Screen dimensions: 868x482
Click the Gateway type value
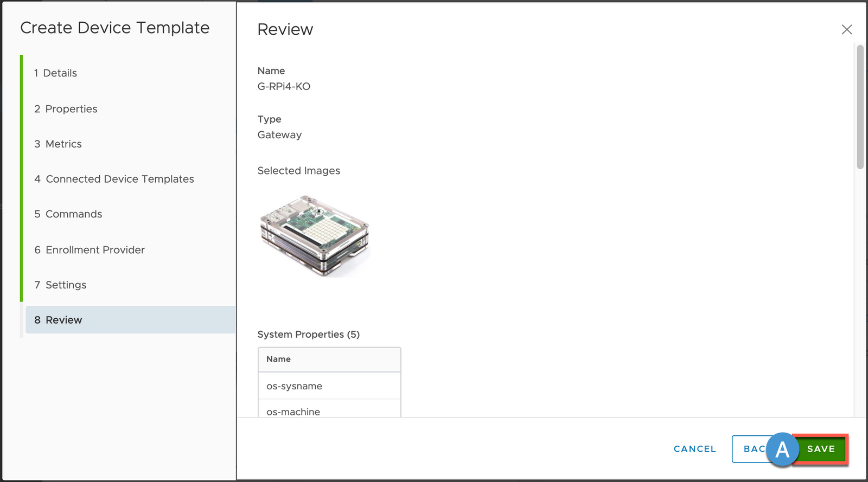coord(279,135)
